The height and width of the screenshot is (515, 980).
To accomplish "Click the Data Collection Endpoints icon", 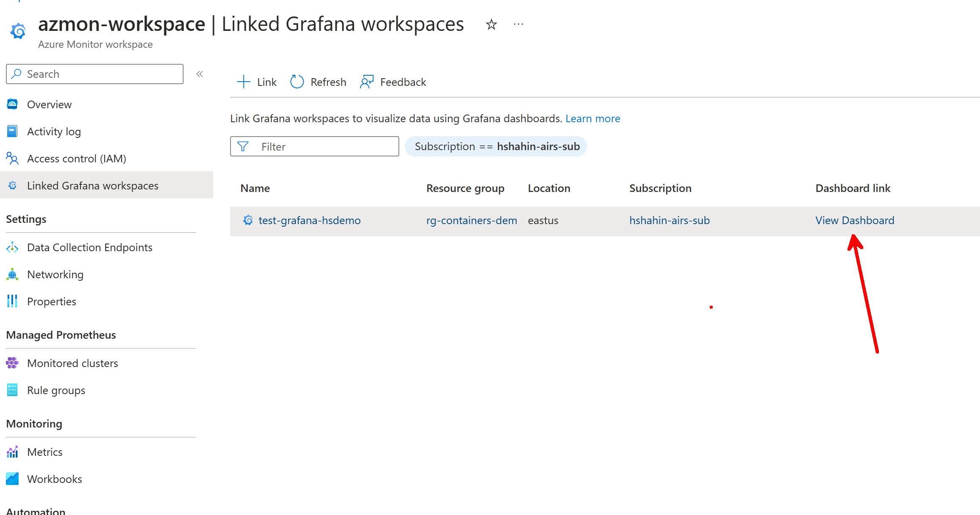I will [12, 247].
